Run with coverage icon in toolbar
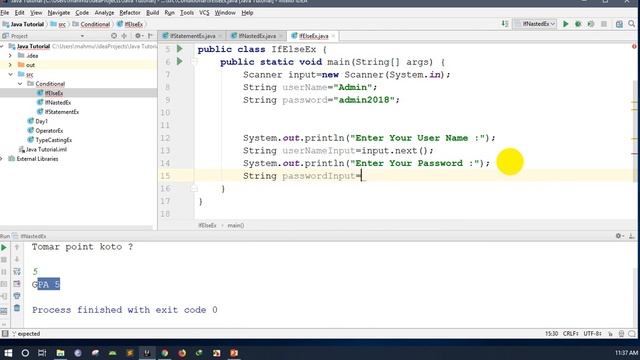640x360 pixels. tap(591, 24)
